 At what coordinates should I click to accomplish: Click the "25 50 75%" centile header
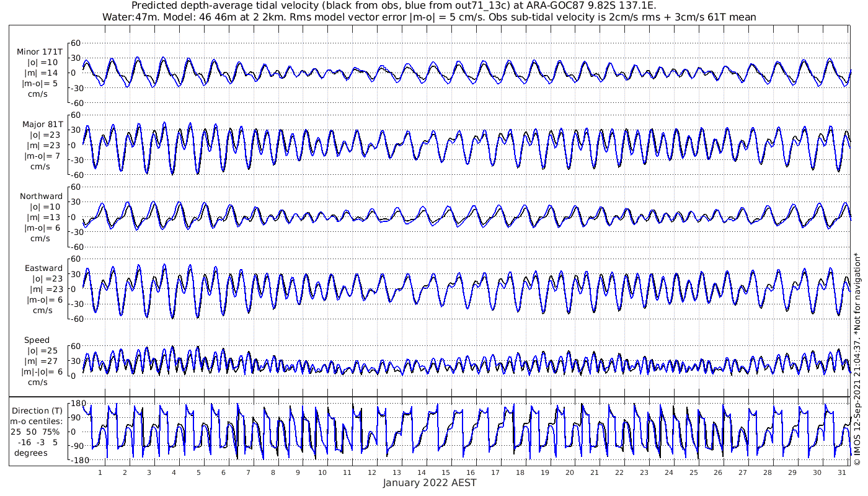tap(35, 432)
